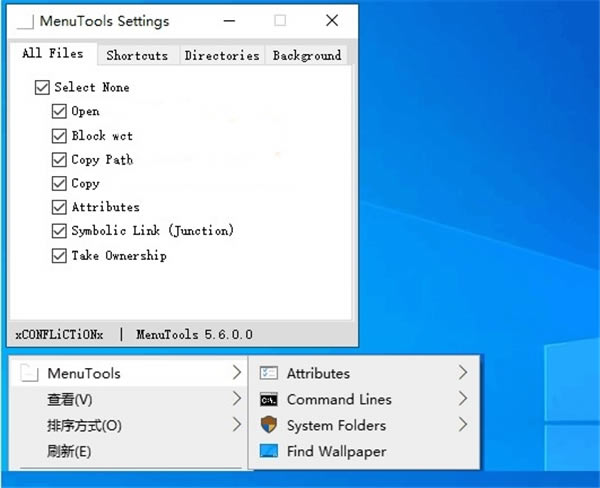Disable the Copy Path option
The image size is (600, 488).
tap(59, 160)
